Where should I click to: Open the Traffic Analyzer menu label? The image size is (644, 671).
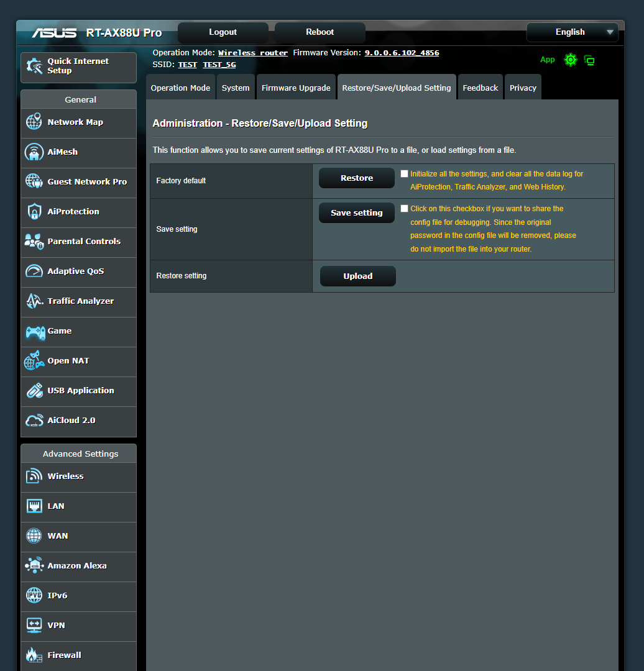click(81, 301)
